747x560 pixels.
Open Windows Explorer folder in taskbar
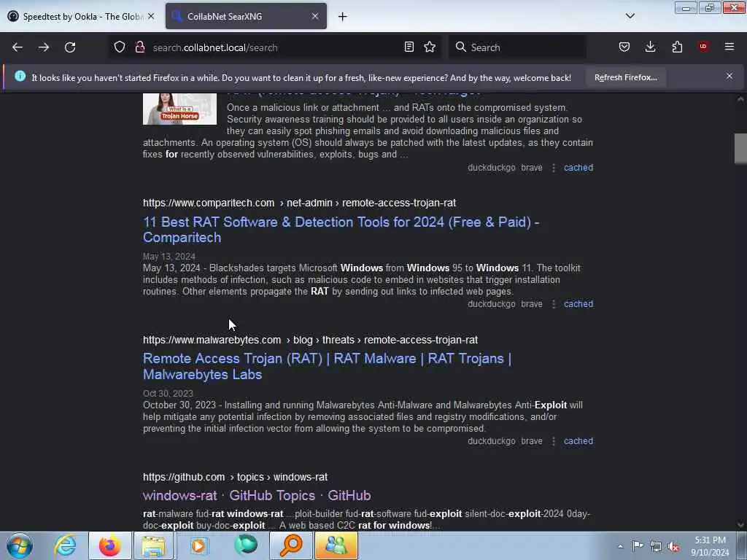pos(153,545)
